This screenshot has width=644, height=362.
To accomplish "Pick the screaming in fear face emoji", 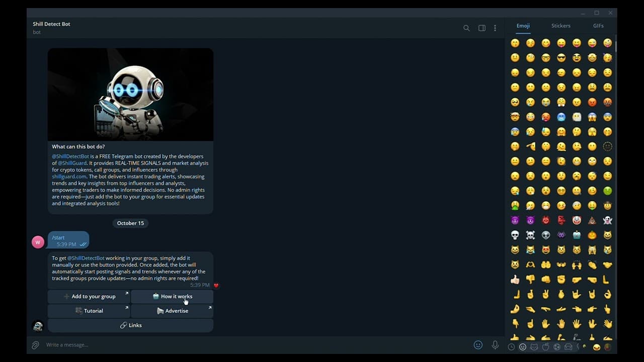I will (x=592, y=117).
